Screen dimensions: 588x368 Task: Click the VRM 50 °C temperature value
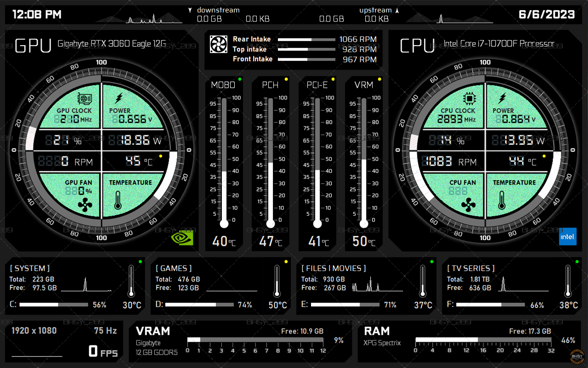(364, 241)
